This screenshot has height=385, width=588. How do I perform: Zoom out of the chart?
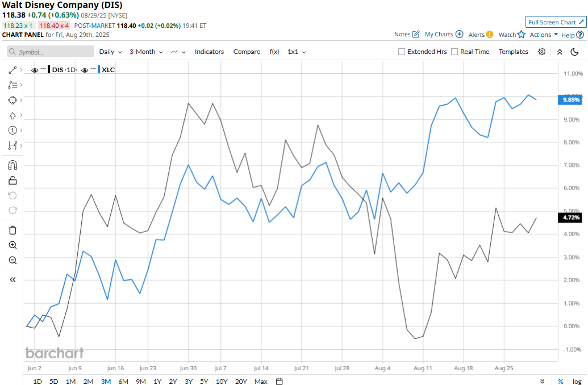12,260
